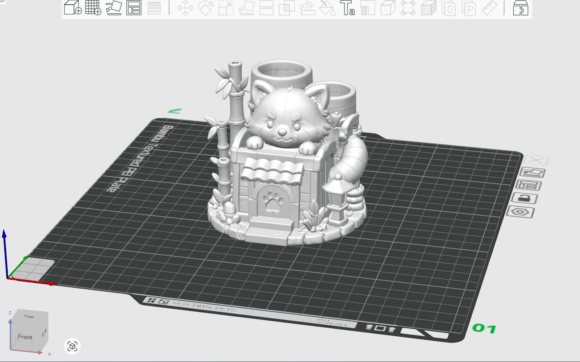580x362 pixels.
Task: Click the toolbar icon marked P
Action: (x=469, y=7)
